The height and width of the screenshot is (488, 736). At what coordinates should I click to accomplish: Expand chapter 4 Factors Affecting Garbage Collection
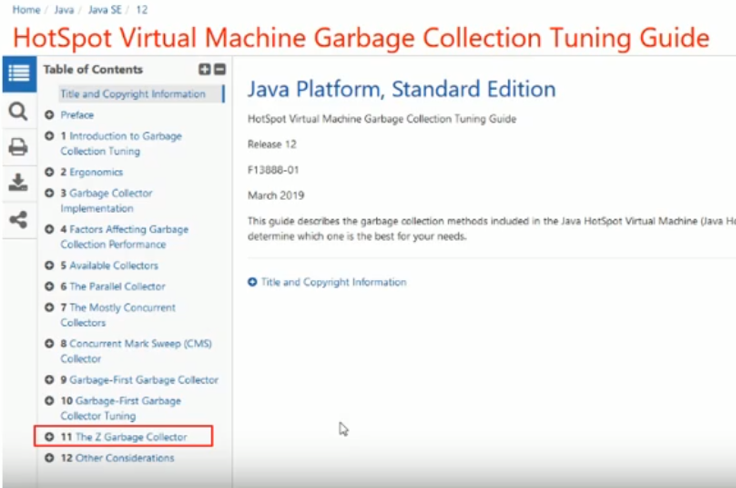click(49, 229)
